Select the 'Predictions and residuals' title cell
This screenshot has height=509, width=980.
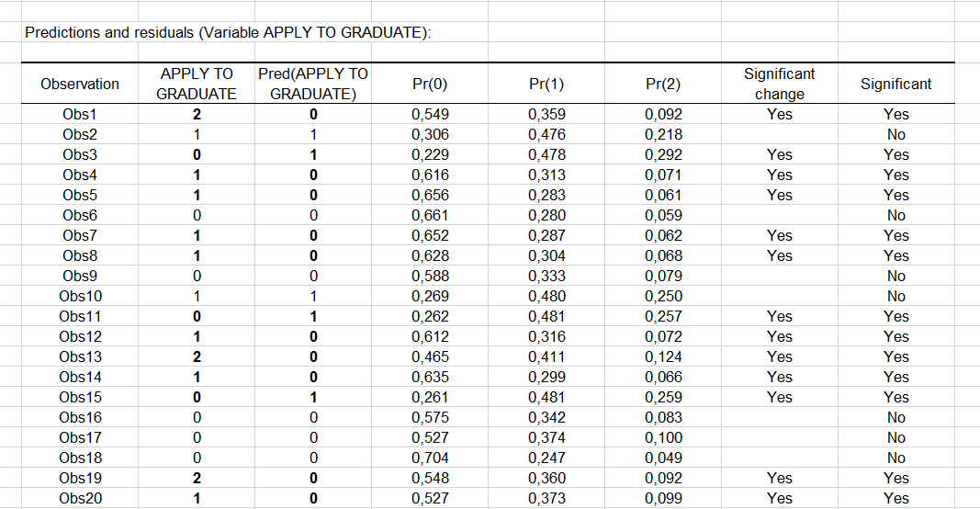click(x=228, y=33)
